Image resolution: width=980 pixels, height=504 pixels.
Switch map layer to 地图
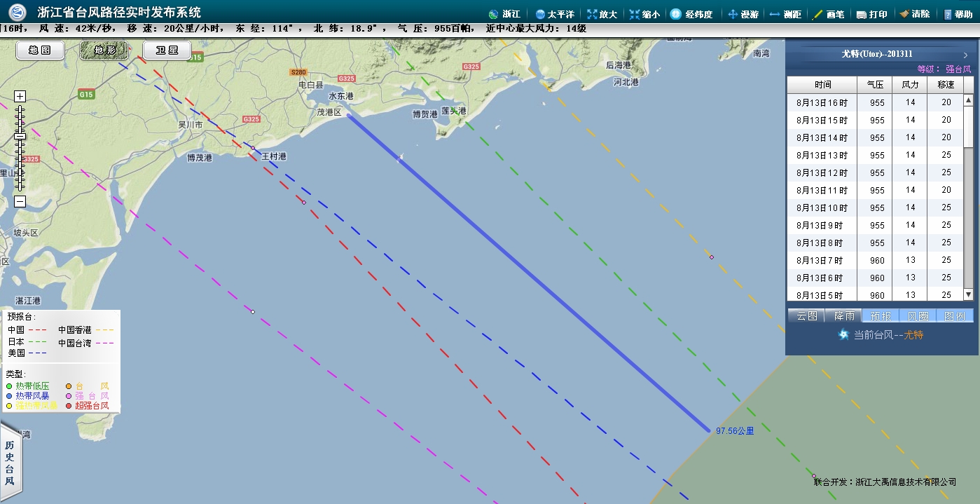click(x=40, y=50)
